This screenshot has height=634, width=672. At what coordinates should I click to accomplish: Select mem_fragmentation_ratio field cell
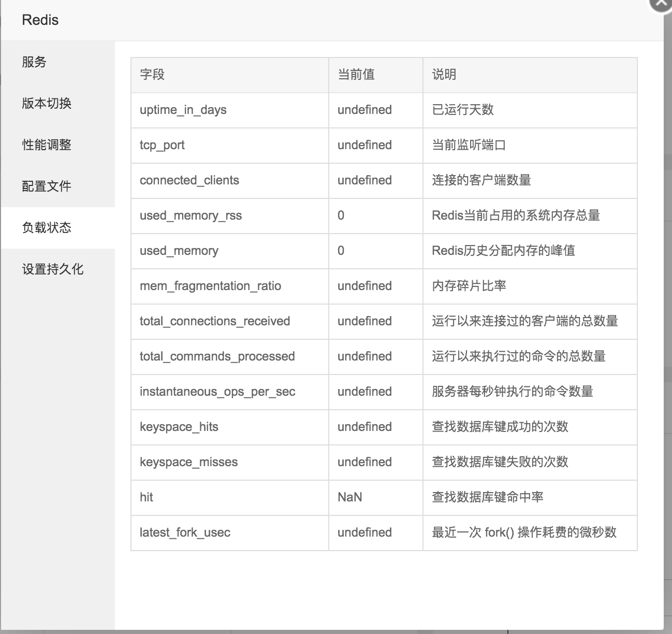coord(230,286)
